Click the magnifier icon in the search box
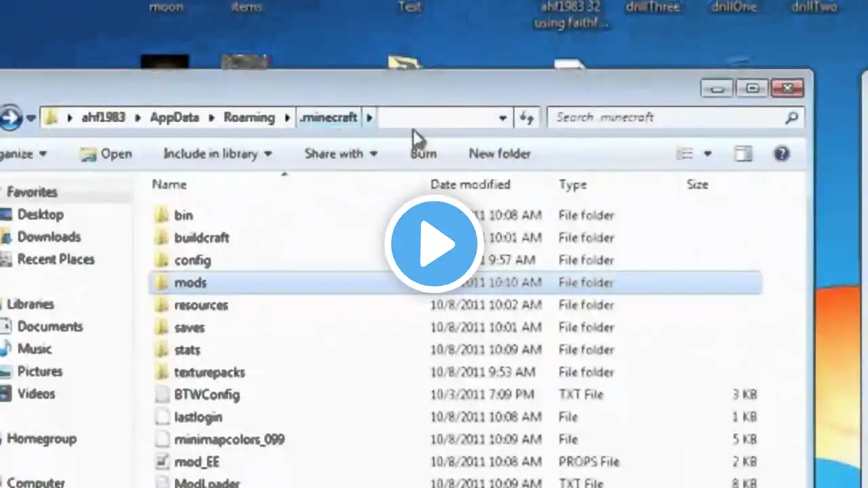868x488 pixels. 791,118
